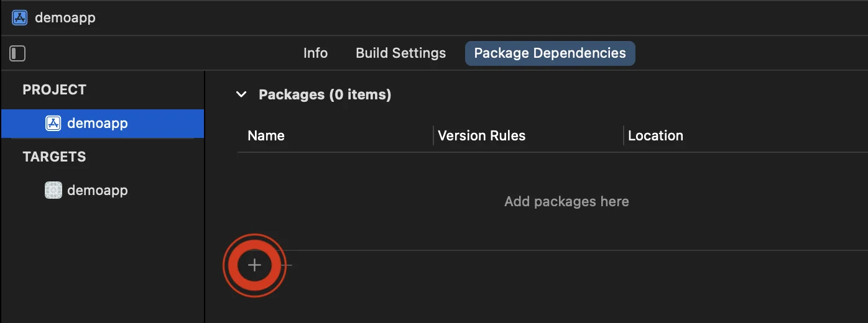Select the demoapp target name under TARGETS
The width and height of the screenshot is (868, 323).
click(x=98, y=190)
